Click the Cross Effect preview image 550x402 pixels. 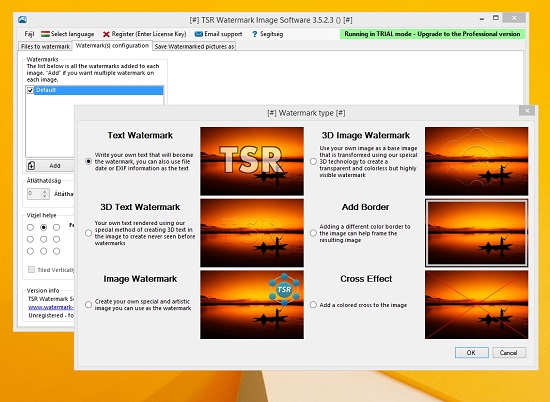[x=476, y=304]
